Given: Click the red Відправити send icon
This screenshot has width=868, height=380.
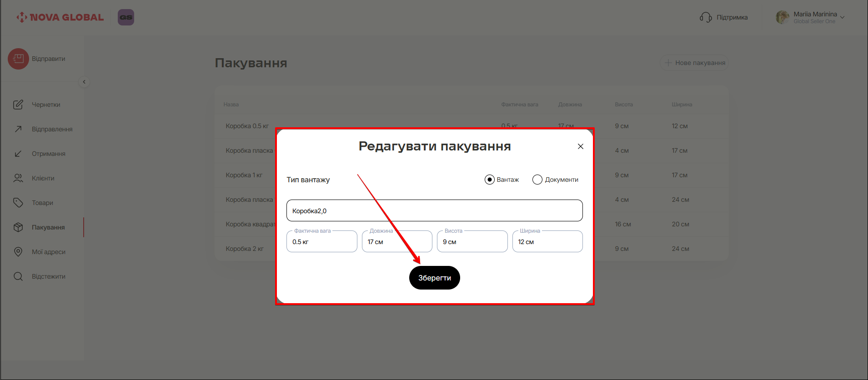Looking at the screenshot, I should [18, 59].
